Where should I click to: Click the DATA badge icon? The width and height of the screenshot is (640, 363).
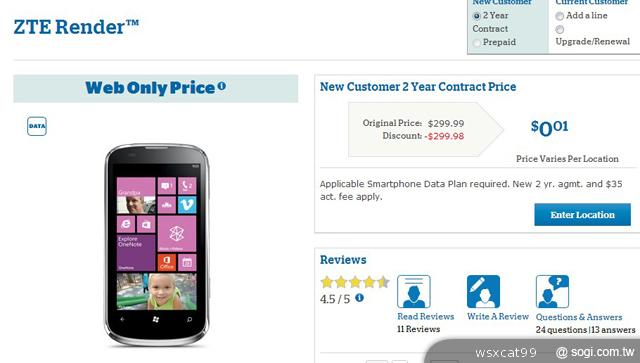[x=37, y=126]
